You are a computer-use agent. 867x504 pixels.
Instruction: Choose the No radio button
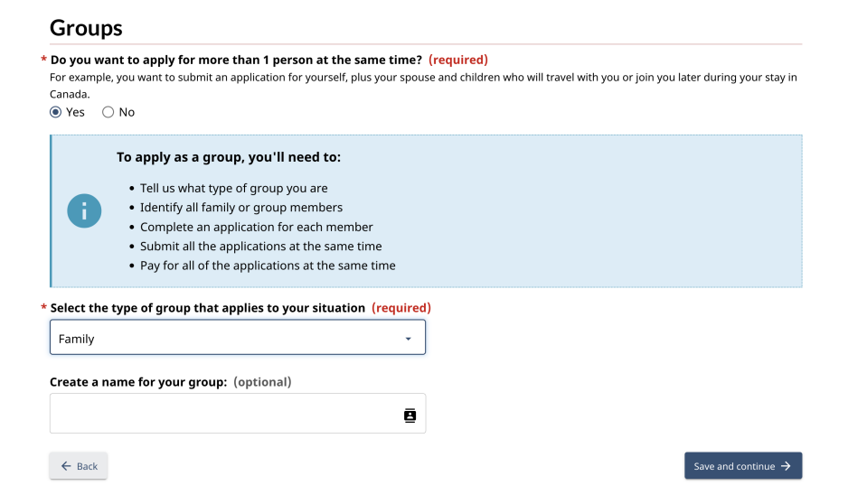(108, 112)
